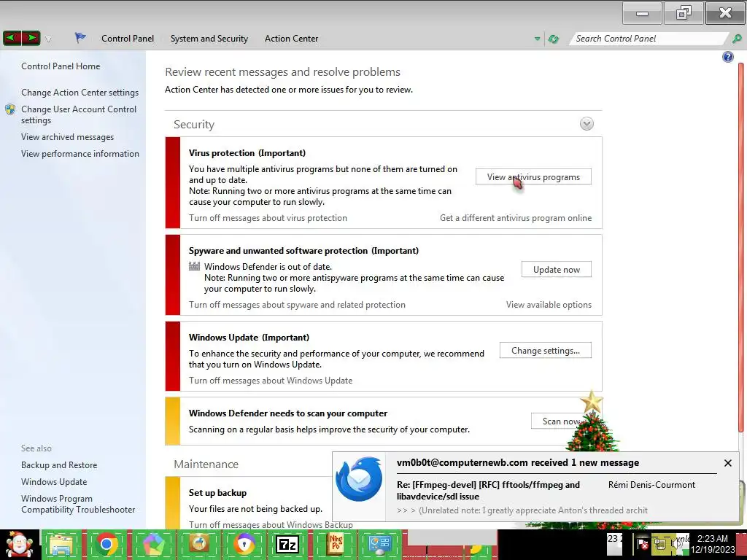The width and height of the screenshot is (747, 560).
Task: Click the Windows Defender castle icon
Action: coord(194,266)
